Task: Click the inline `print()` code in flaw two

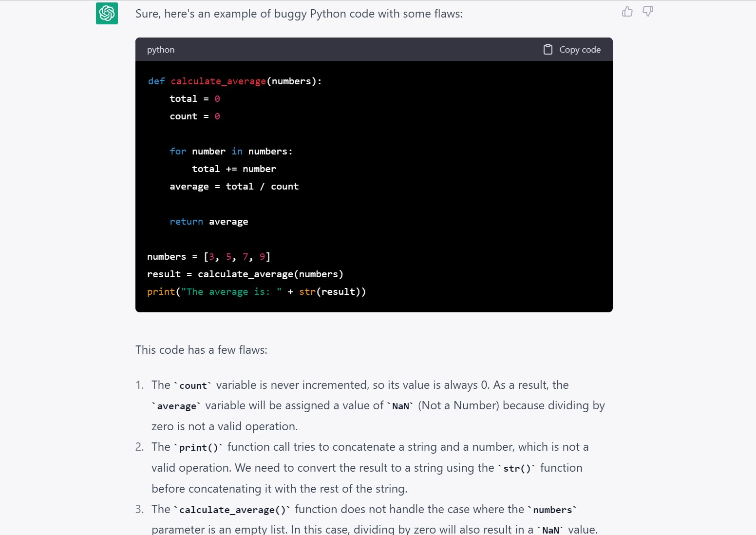Action: (x=198, y=448)
